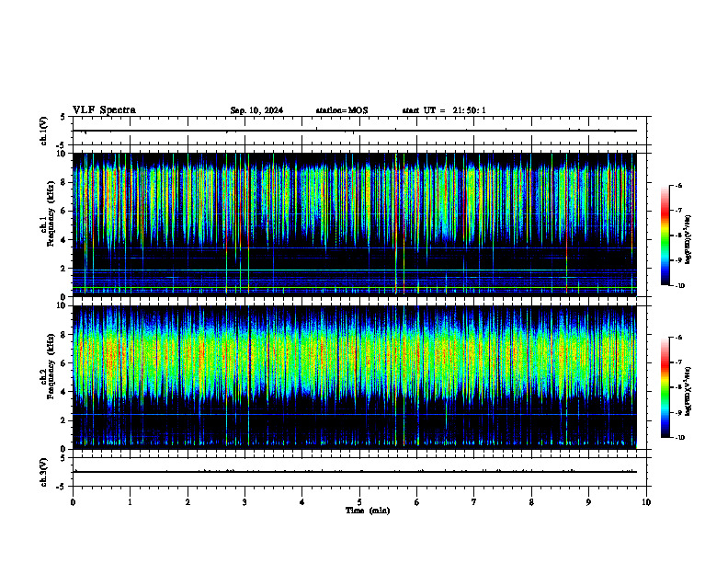
Task: Click the "VLF Spectra" plot title
Action: 104,110
